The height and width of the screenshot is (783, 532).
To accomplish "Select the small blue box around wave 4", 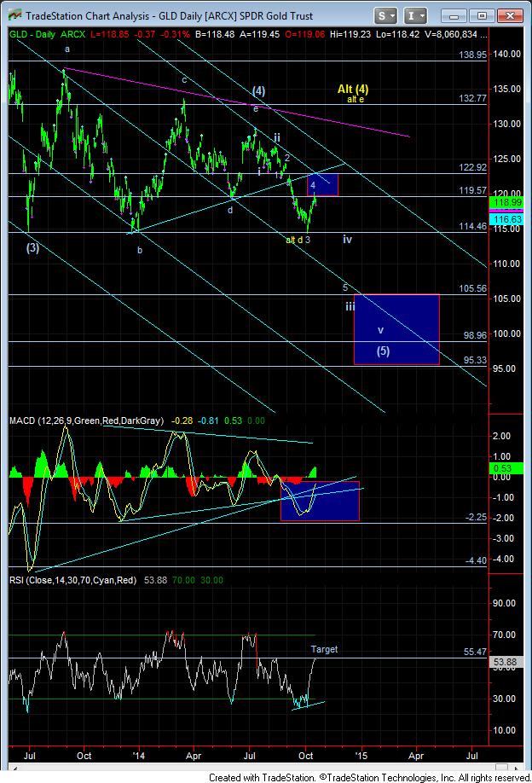I will [322, 184].
